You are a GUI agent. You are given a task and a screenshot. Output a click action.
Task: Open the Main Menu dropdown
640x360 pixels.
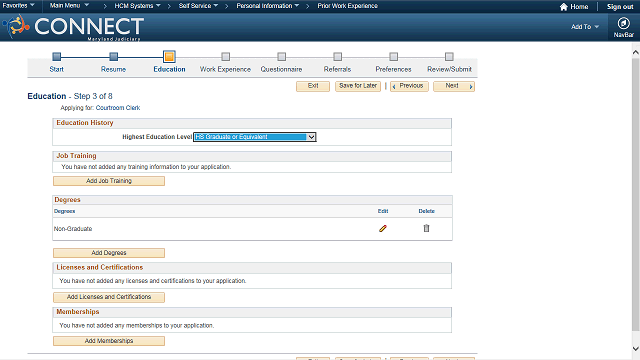click(69, 6)
